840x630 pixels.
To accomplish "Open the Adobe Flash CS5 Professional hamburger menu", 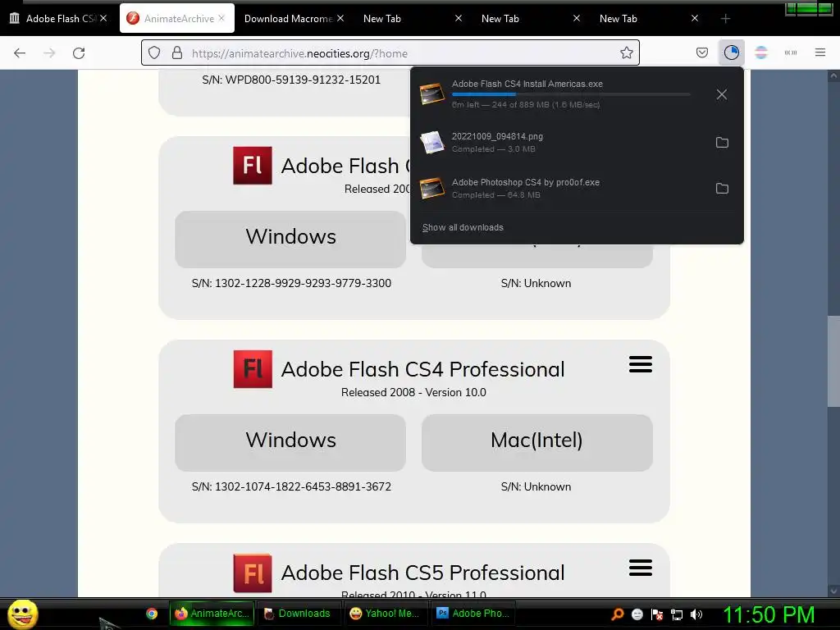I will point(641,568).
